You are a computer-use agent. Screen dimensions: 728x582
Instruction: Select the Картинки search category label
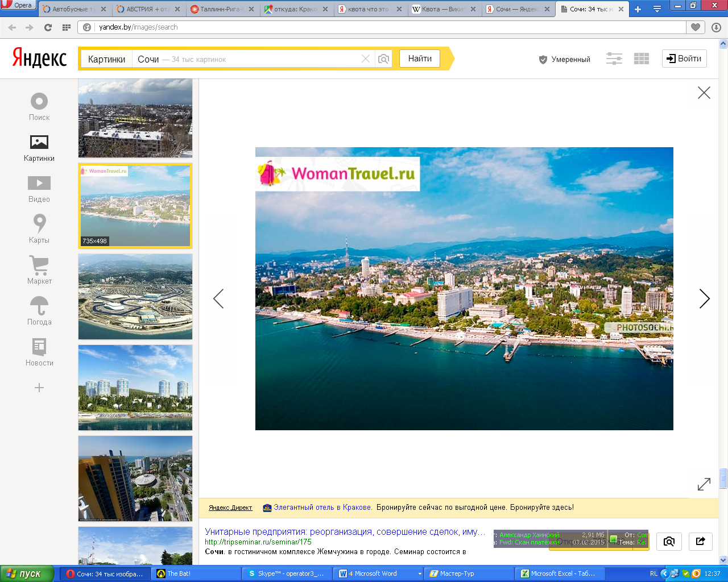[106, 59]
